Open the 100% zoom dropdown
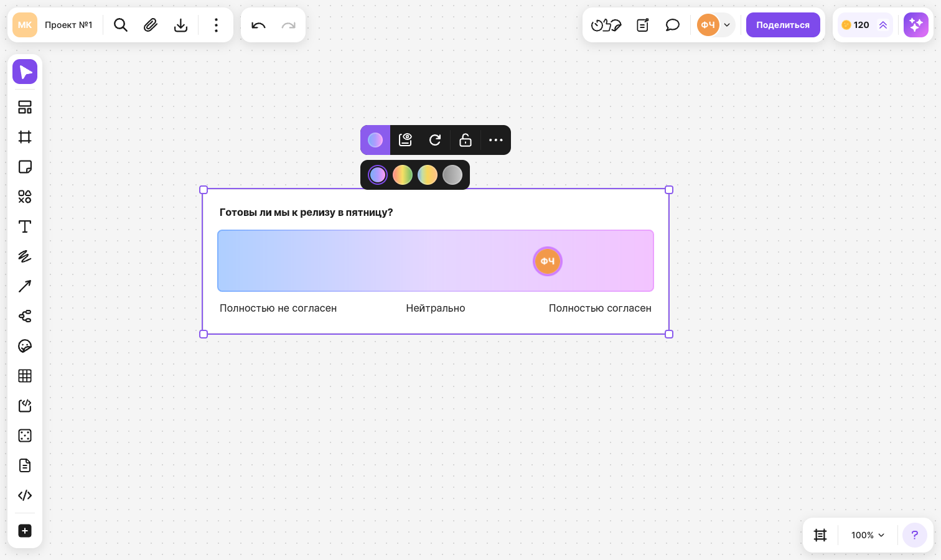Screen dimensions: 941x560 point(868,535)
